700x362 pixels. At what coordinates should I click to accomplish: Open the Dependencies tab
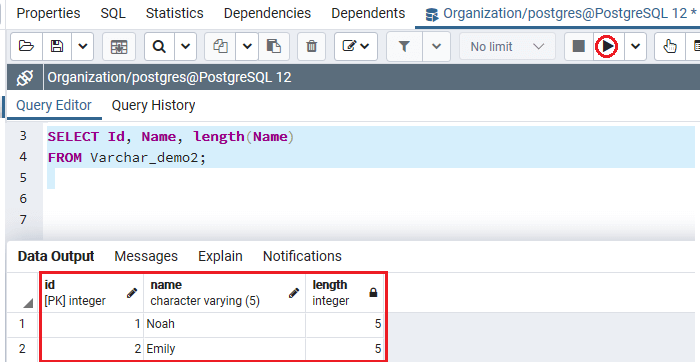267,13
